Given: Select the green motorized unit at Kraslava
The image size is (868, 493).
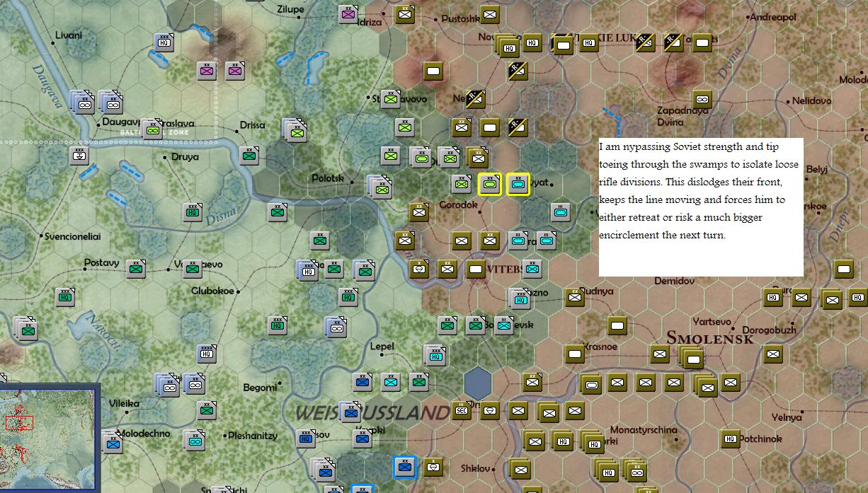Looking at the screenshot, I should [152, 129].
